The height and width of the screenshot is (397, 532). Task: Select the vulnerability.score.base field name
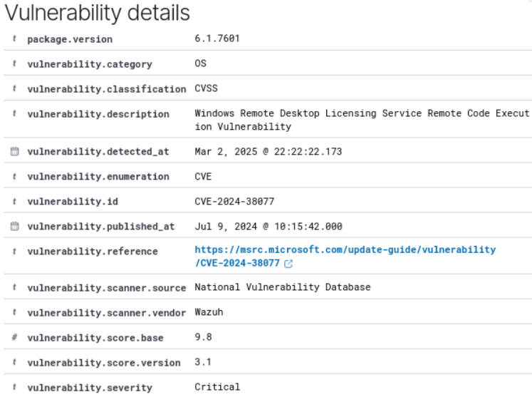pos(95,338)
